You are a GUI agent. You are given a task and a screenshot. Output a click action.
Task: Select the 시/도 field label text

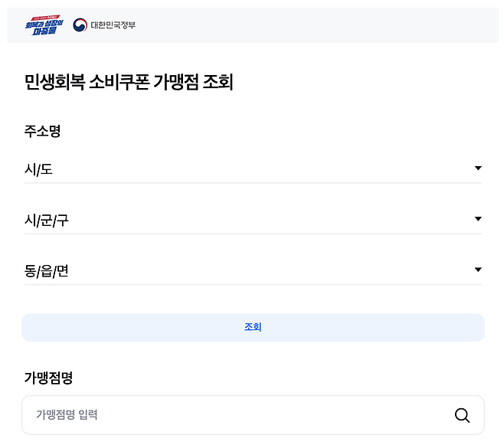[38, 169]
